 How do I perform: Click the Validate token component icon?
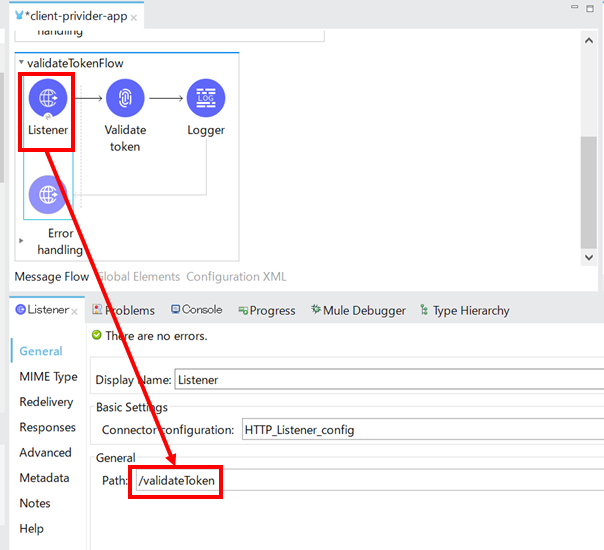125,99
